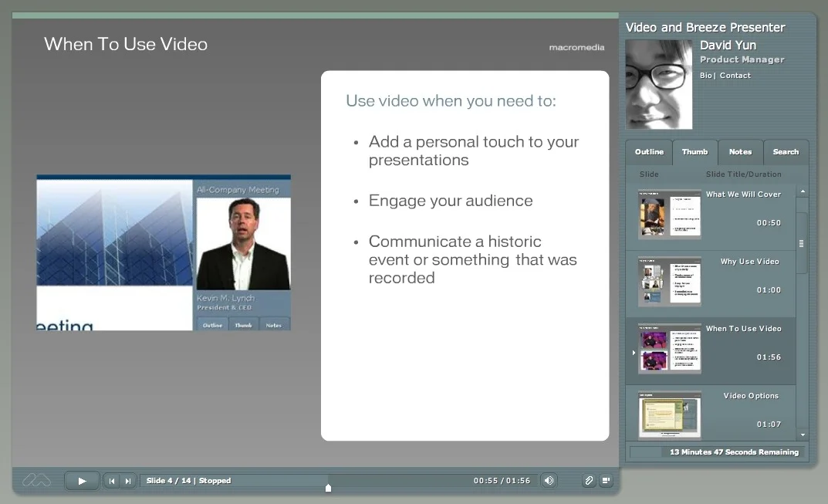Click the 'Slide Title/Duration' column header
This screenshot has height=504, width=828.
[x=744, y=174]
